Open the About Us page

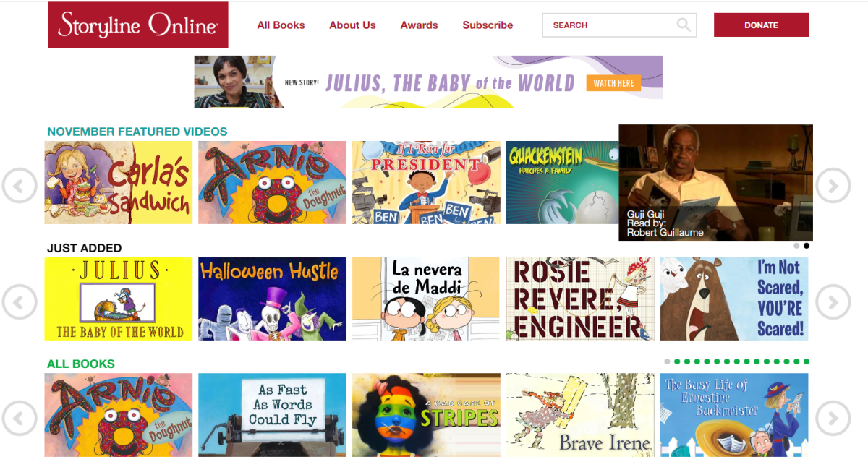[x=352, y=25]
